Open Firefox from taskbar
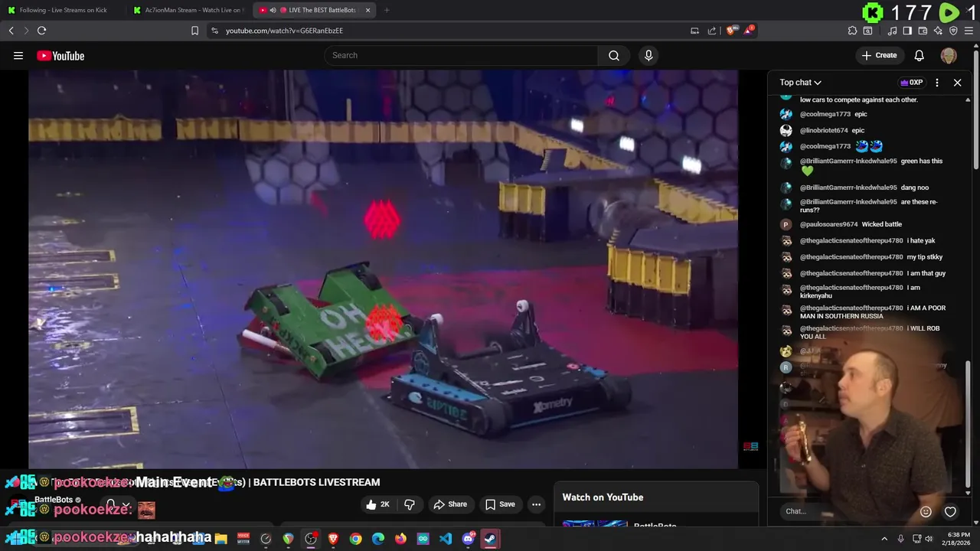This screenshot has height=551, width=980. (400, 539)
